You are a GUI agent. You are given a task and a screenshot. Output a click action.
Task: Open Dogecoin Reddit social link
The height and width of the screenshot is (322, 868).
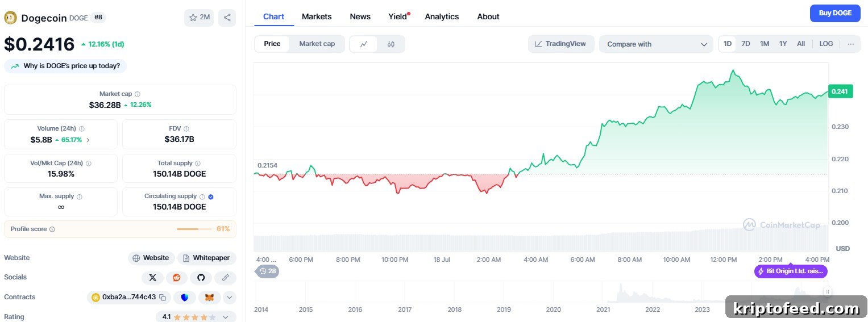click(x=177, y=278)
